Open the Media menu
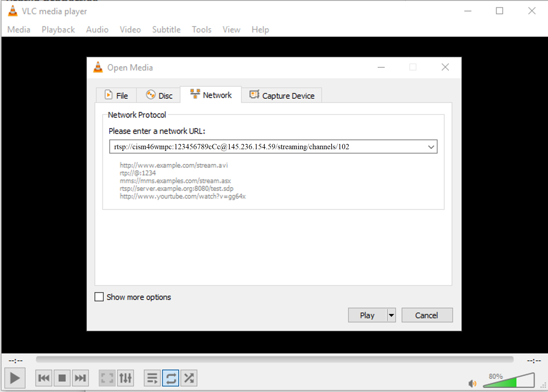The image size is (548, 392). 19,30
